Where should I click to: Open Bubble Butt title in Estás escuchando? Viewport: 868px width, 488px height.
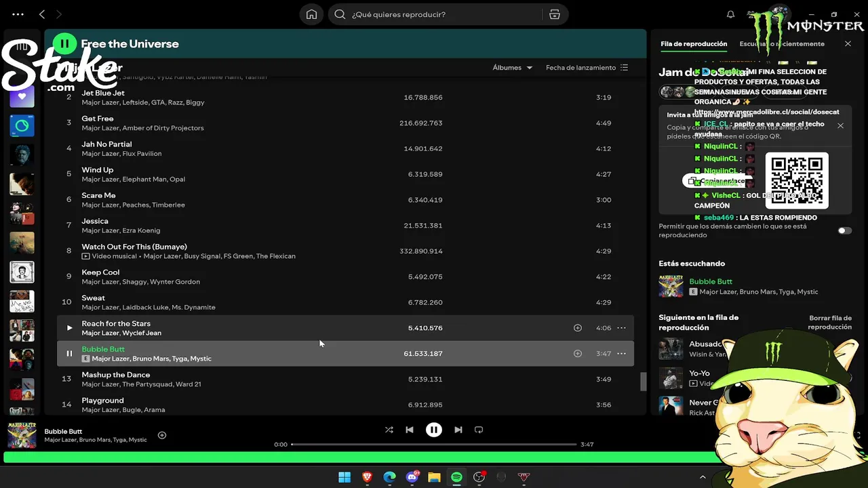[x=711, y=281]
